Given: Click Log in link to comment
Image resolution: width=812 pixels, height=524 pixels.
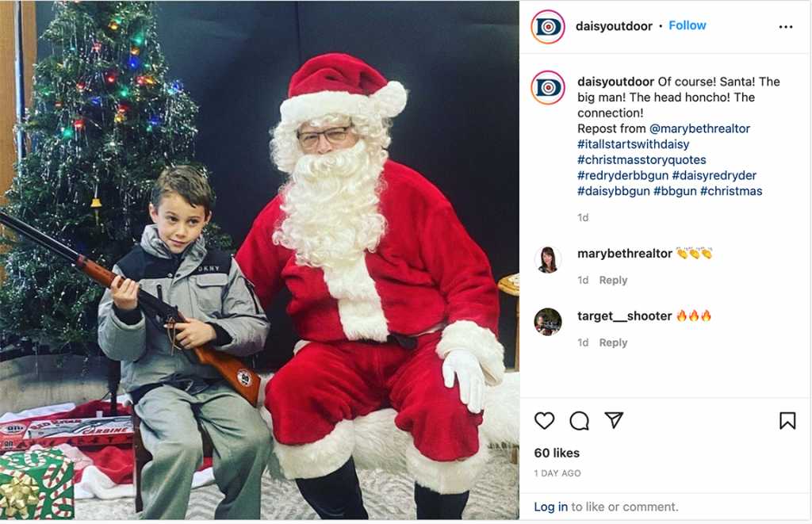Looking at the screenshot, I should tap(550, 507).
